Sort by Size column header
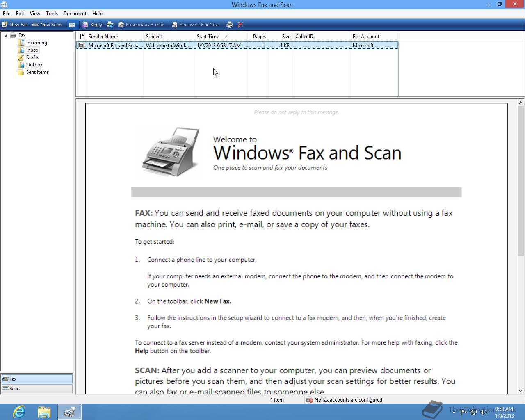The width and height of the screenshot is (525, 420). 280,37
